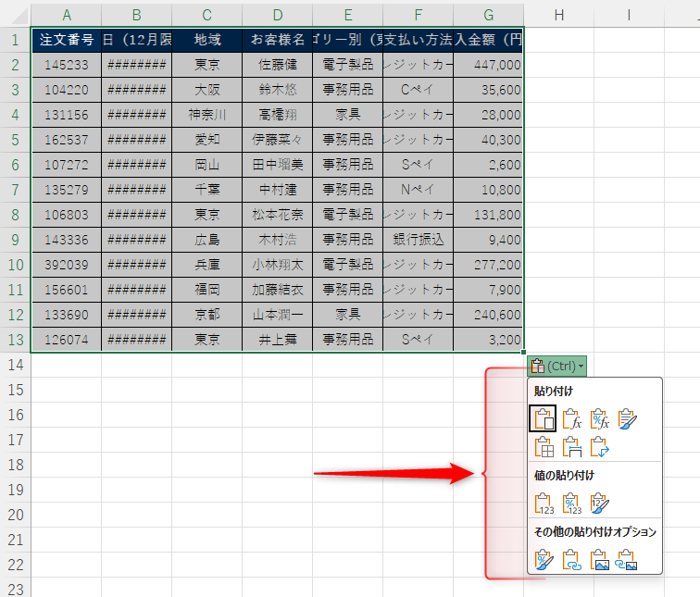
Task: Open the (Ctrl) paste options dropdown
Action: pos(556,367)
